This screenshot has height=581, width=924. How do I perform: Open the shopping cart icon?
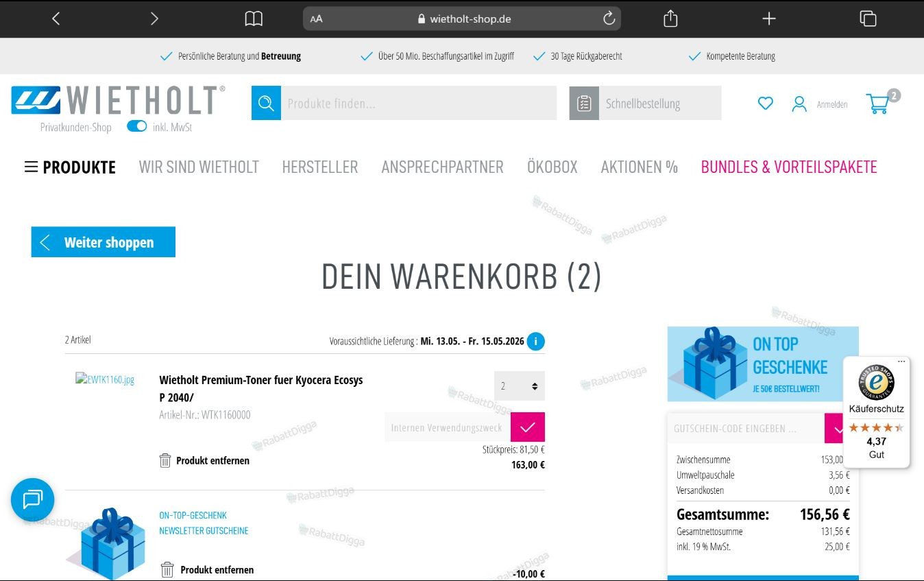(x=878, y=104)
